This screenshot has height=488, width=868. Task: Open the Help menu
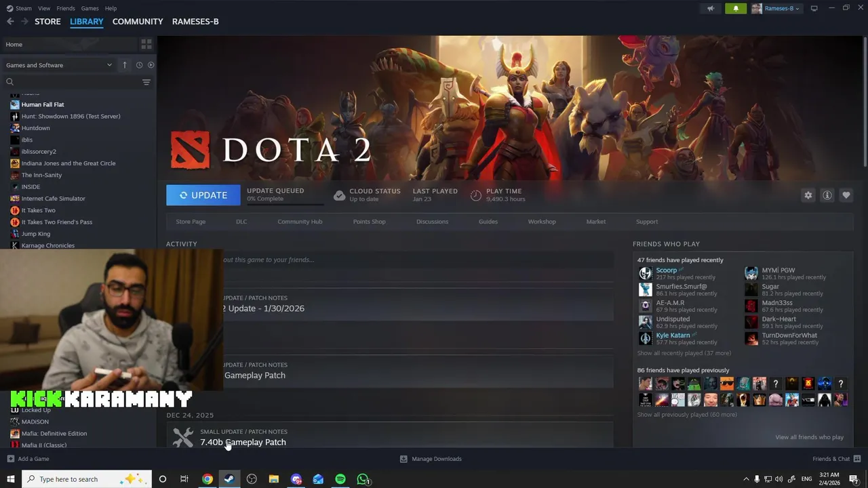pyautogui.click(x=111, y=8)
